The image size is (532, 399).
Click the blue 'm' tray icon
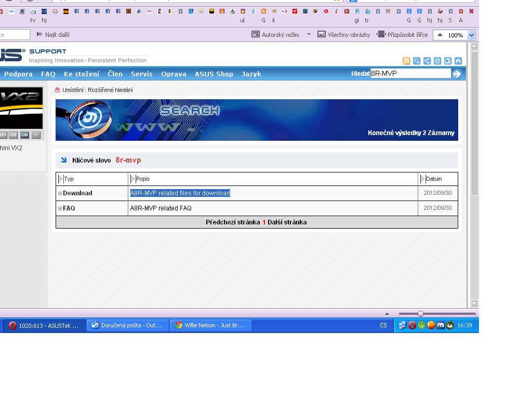tap(441, 325)
